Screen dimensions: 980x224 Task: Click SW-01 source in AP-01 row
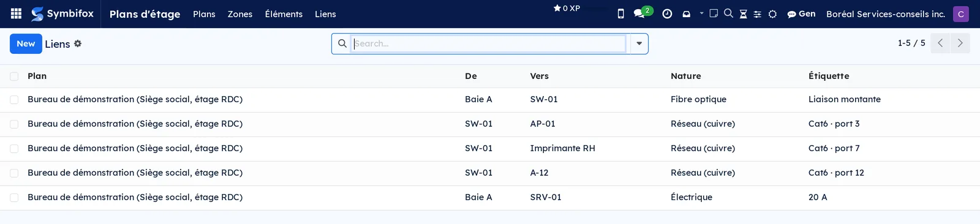(x=478, y=124)
